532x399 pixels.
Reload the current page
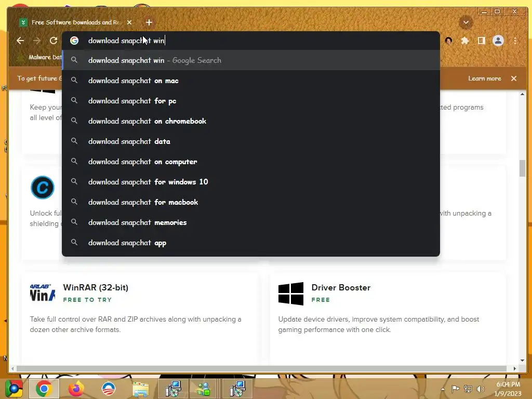click(54, 41)
